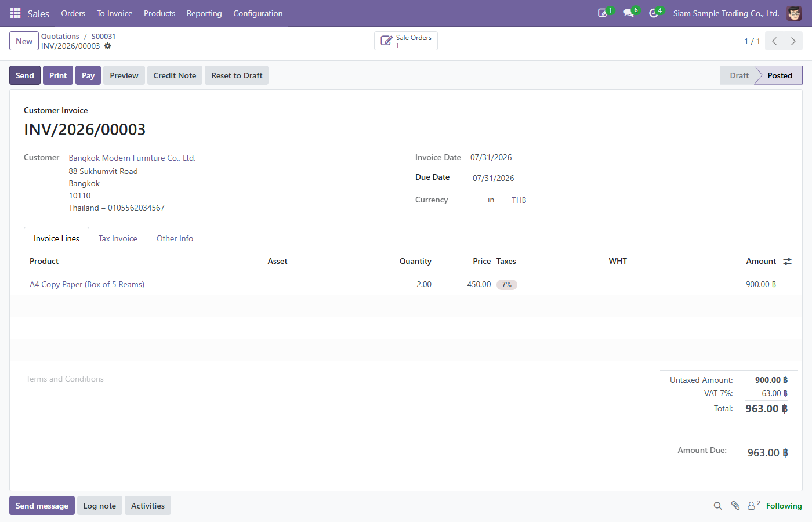Open Quotations breadcrumb link

[x=60, y=36]
